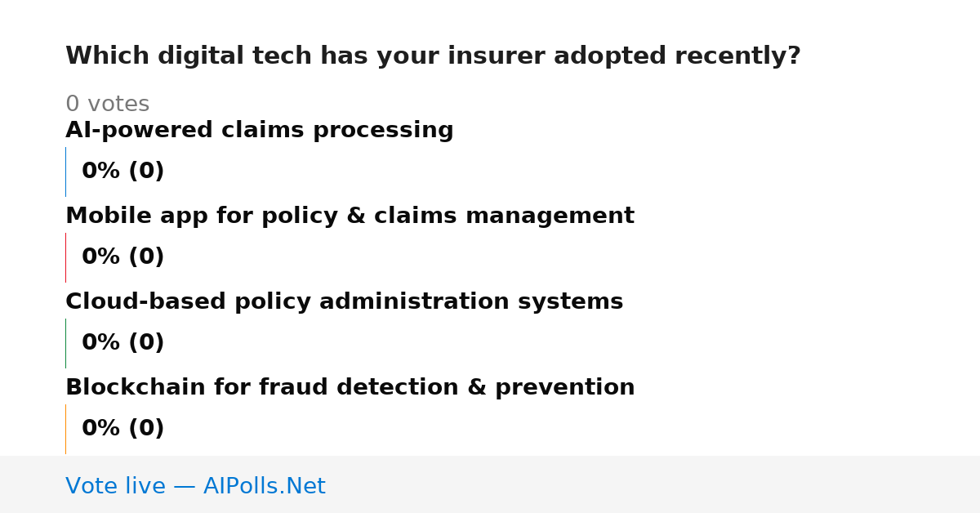Open the 'Vote live' link text in footer
The image size is (980, 513).
coord(115,487)
